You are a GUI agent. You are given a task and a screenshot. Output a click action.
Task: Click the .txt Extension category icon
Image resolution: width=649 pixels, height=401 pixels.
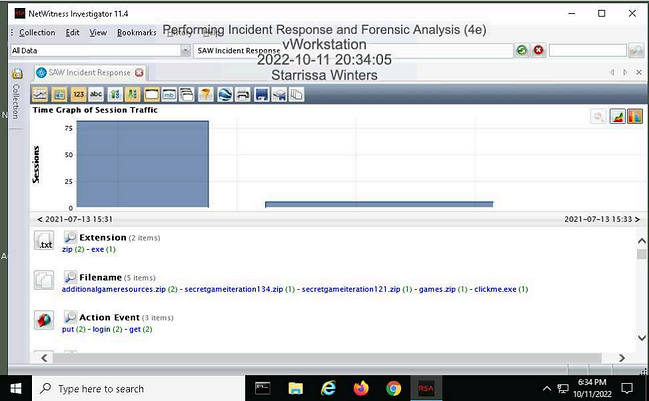tap(44, 240)
